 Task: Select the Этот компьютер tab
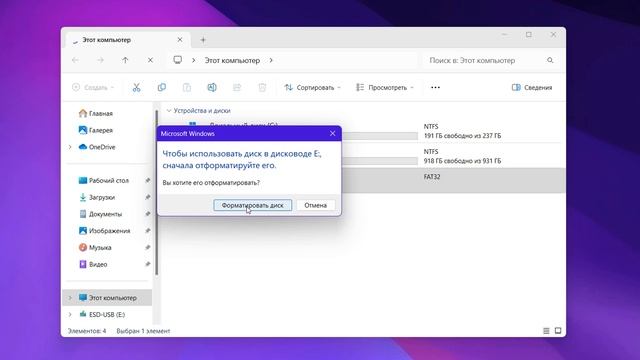(128, 40)
